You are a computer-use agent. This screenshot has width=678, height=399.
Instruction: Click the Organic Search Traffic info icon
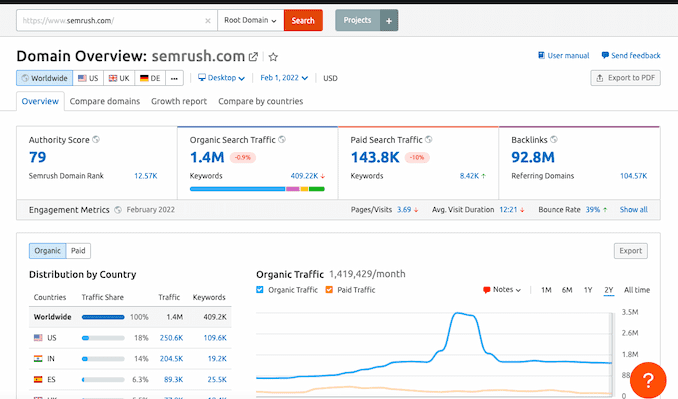click(282, 139)
